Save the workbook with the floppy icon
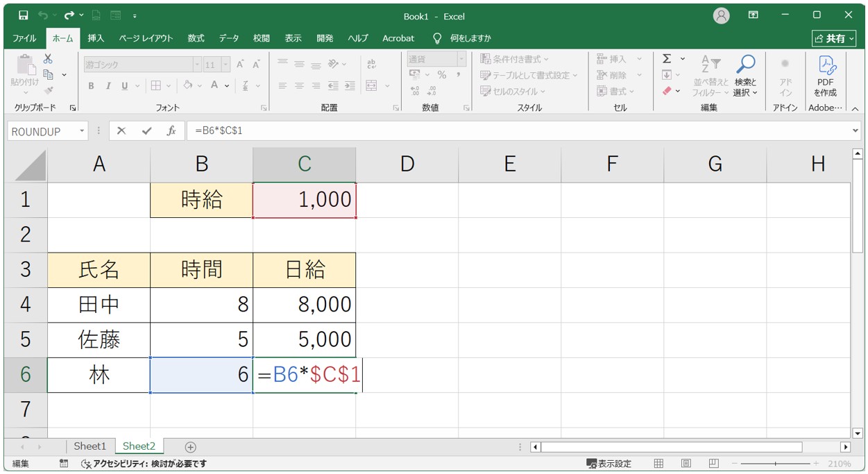This screenshot has width=868, height=474. point(24,15)
